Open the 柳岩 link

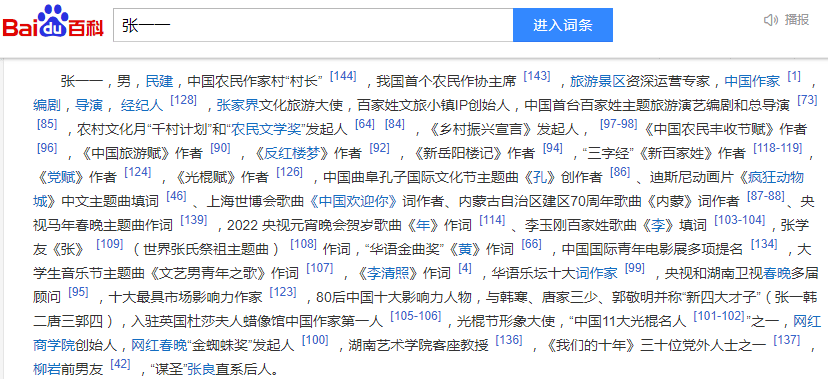(46, 369)
